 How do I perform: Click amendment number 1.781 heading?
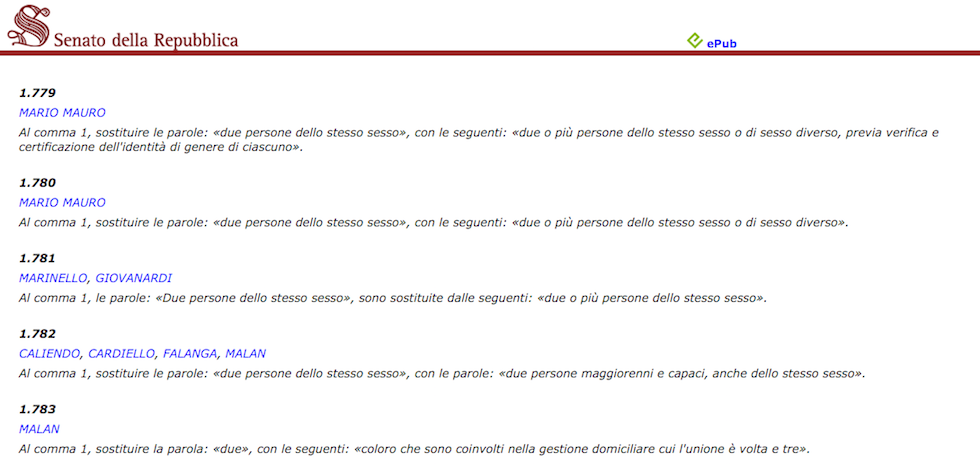38,259
